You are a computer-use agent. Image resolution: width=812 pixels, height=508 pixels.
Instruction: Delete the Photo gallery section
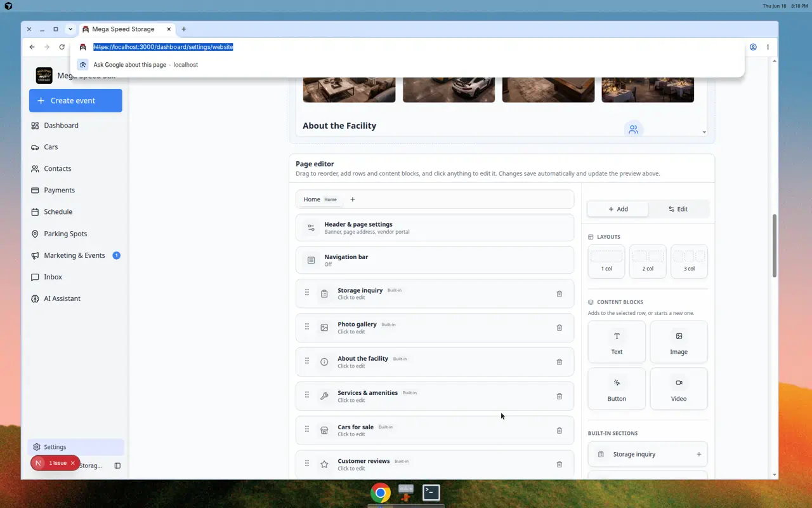click(x=559, y=328)
